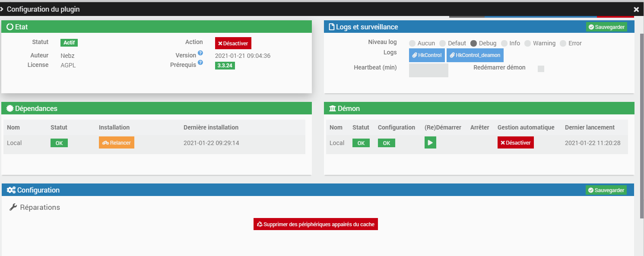644x256 pixels.
Task: Click the Actif status badge
Action: click(69, 43)
